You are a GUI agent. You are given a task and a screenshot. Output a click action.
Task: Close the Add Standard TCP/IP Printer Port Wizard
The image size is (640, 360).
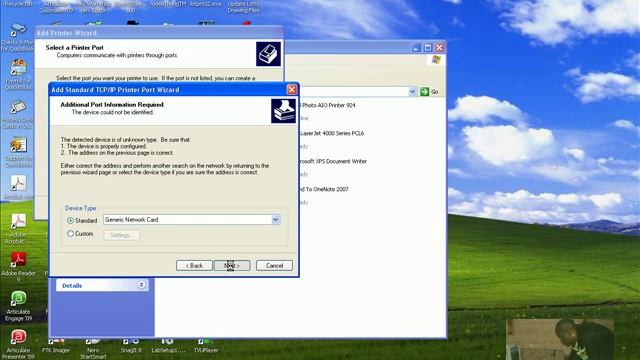pyautogui.click(x=292, y=89)
